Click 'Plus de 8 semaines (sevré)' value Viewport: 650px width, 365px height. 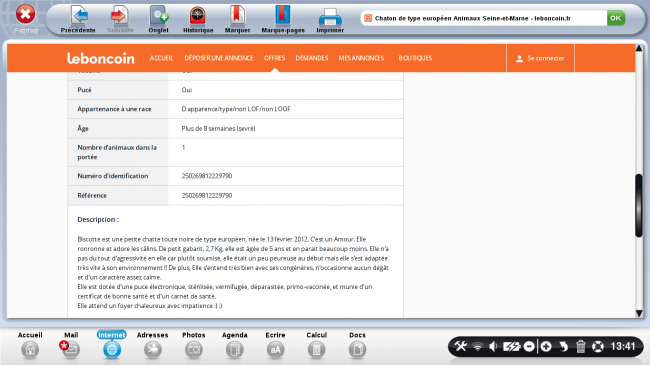pos(218,129)
